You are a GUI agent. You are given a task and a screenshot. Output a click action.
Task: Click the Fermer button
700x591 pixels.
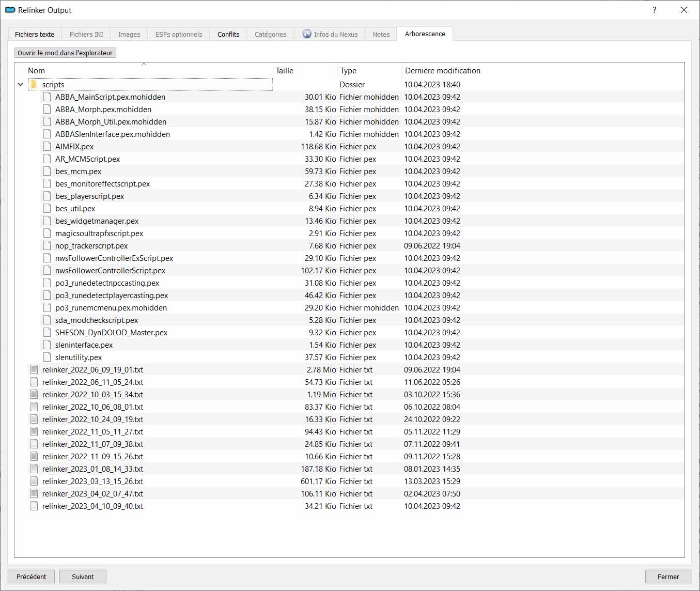(x=668, y=577)
